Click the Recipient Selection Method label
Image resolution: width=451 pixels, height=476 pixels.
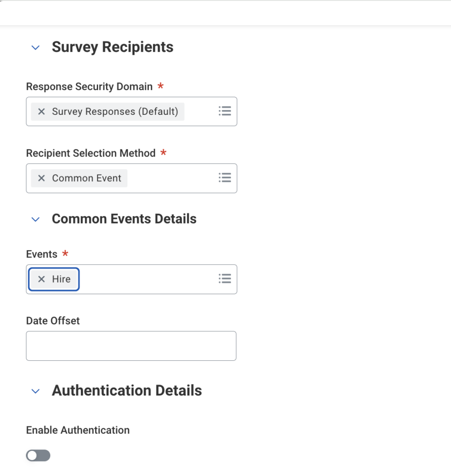[x=91, y=153]
